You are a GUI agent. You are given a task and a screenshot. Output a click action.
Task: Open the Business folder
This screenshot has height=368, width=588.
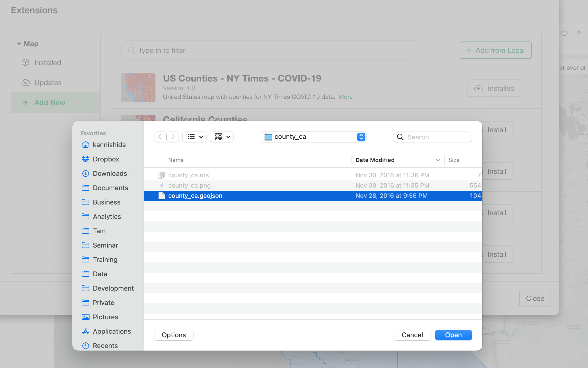click(x=101, y=202)
